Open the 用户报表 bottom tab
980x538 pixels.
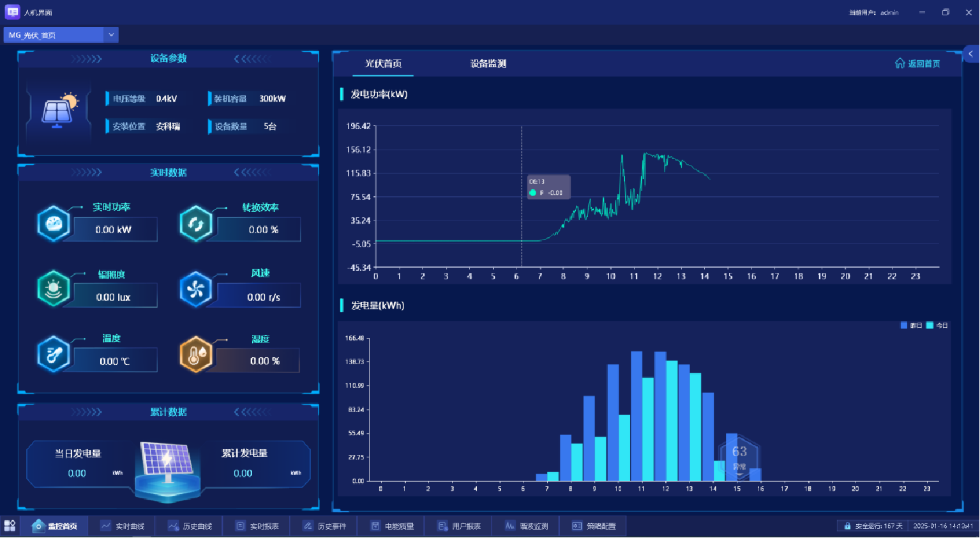click(458, 526)
